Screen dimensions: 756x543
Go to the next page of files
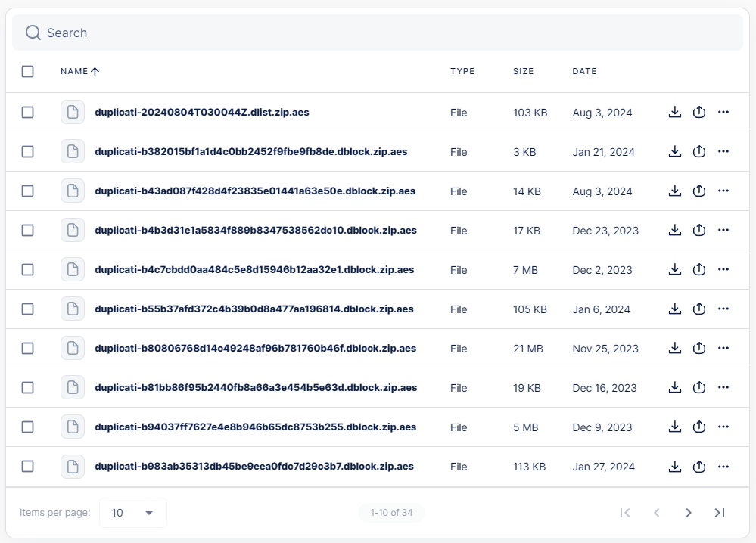point(688,513)
